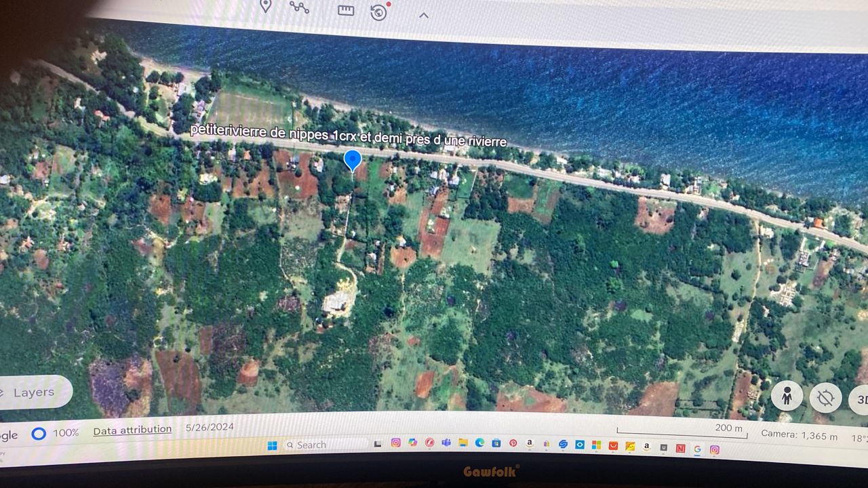Open Microsoft Teams from the taskbar
Viewport: 868px width, 488px height.
(x=446, y=443)
